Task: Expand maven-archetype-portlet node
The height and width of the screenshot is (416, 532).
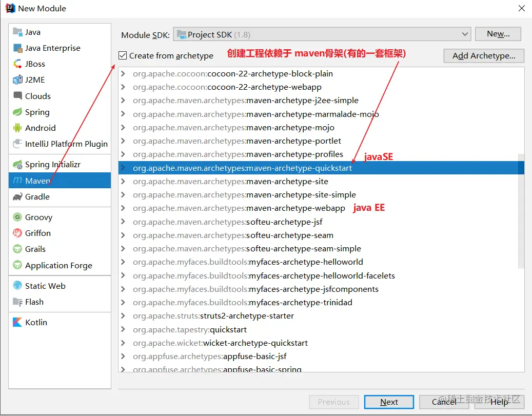Action: [123, 141]
